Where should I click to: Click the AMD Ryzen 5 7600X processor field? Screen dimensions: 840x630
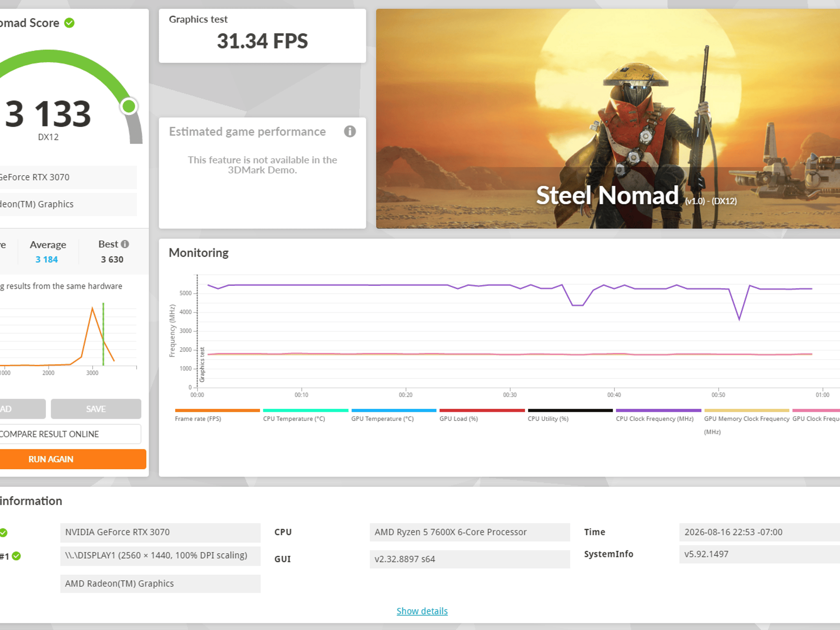(470, 532)
